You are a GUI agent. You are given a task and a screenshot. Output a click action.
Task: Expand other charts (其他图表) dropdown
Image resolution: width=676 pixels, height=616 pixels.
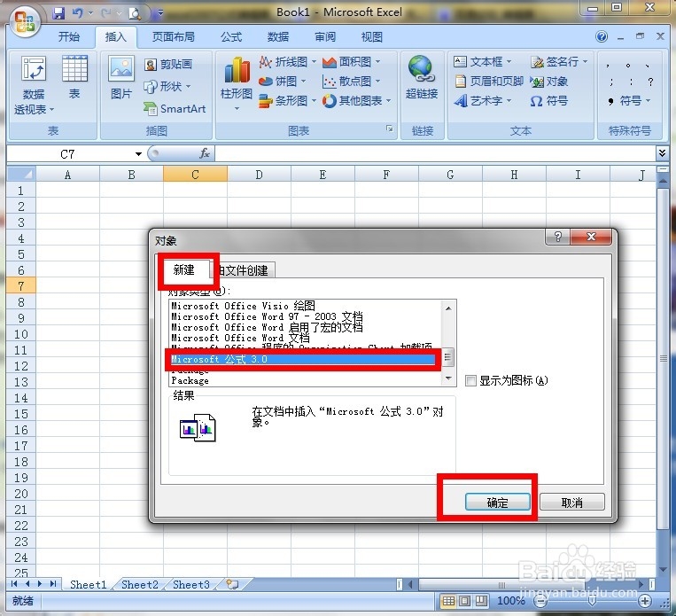[x=388, y=101]
